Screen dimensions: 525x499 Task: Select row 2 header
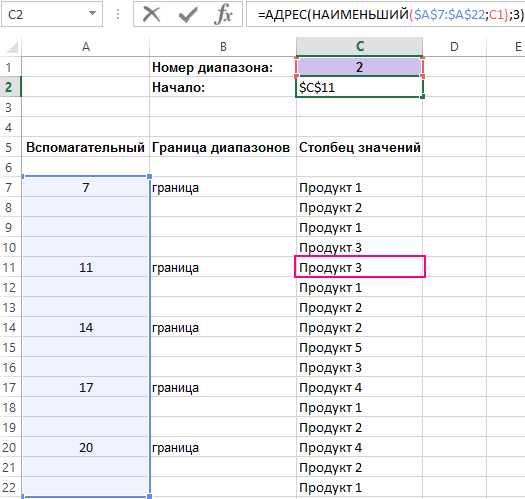10,87
